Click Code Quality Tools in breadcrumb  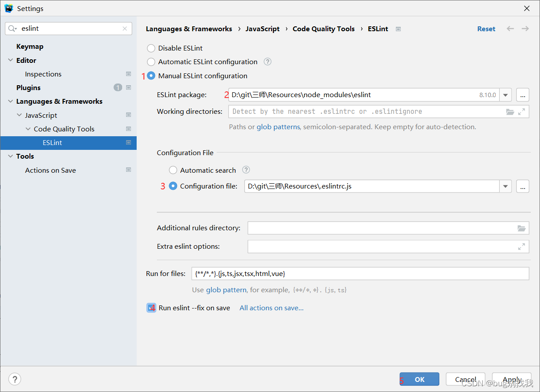pyautogui.click(x=323, y=29)
